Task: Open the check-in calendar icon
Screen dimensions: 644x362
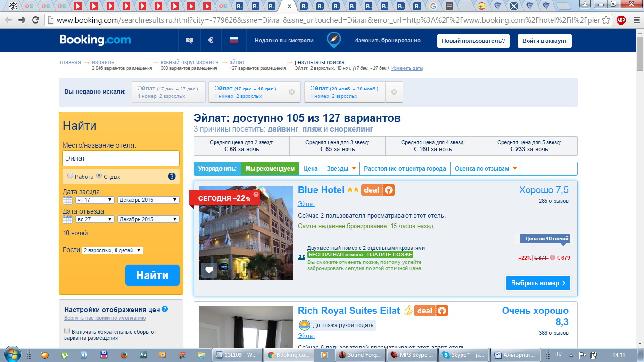Action: [x=68, y=200]
